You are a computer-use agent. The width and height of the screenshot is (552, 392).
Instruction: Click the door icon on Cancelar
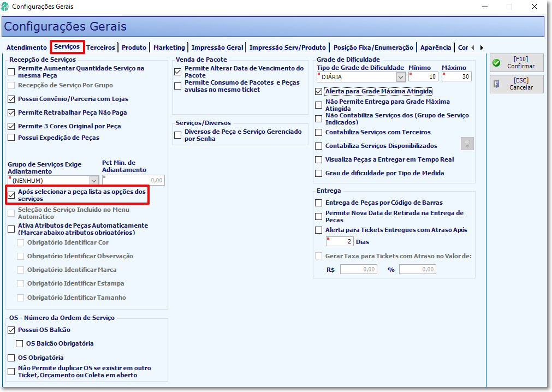click(x=496, y=84)
